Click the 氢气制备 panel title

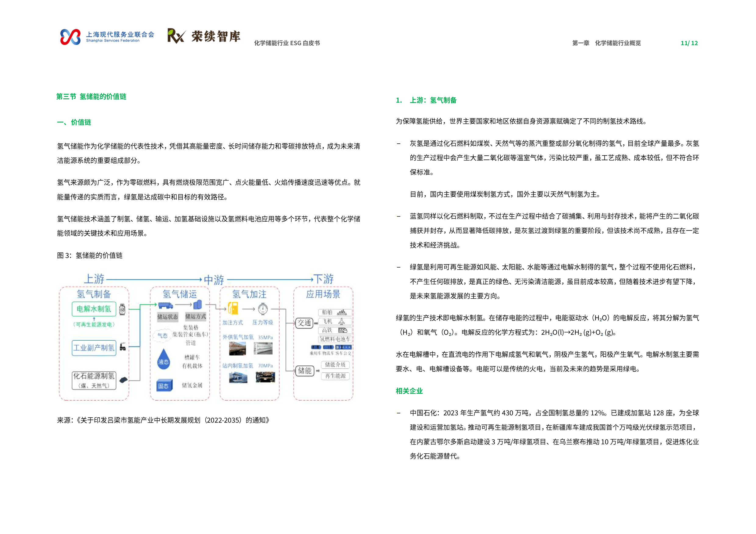94,294
